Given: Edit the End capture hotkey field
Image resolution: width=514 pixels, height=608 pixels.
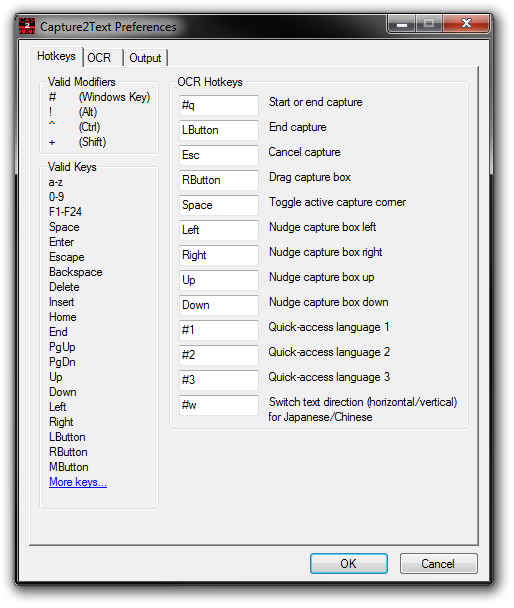Looking at the screenshot, I should [x=219, y=130].
